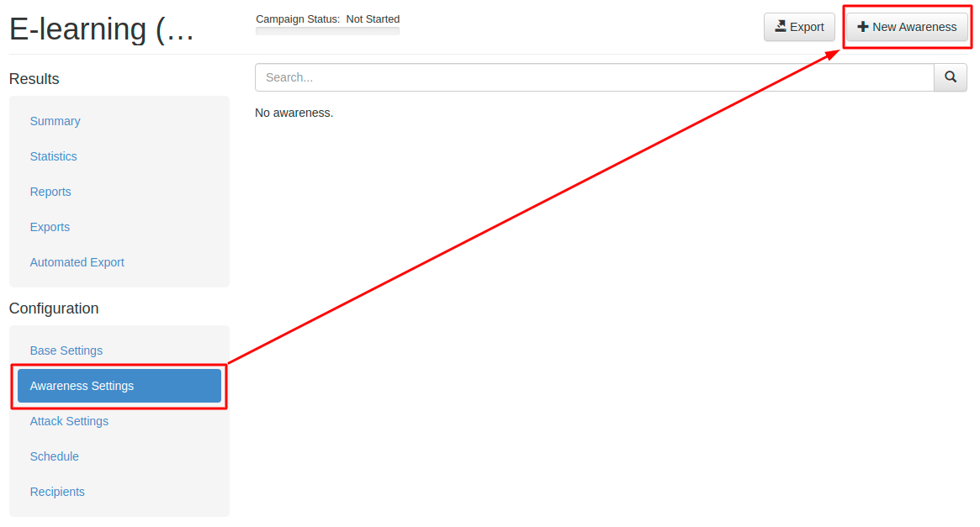Open Attack Settings configuration
980x527 pixels.
[x=69, y=421]
